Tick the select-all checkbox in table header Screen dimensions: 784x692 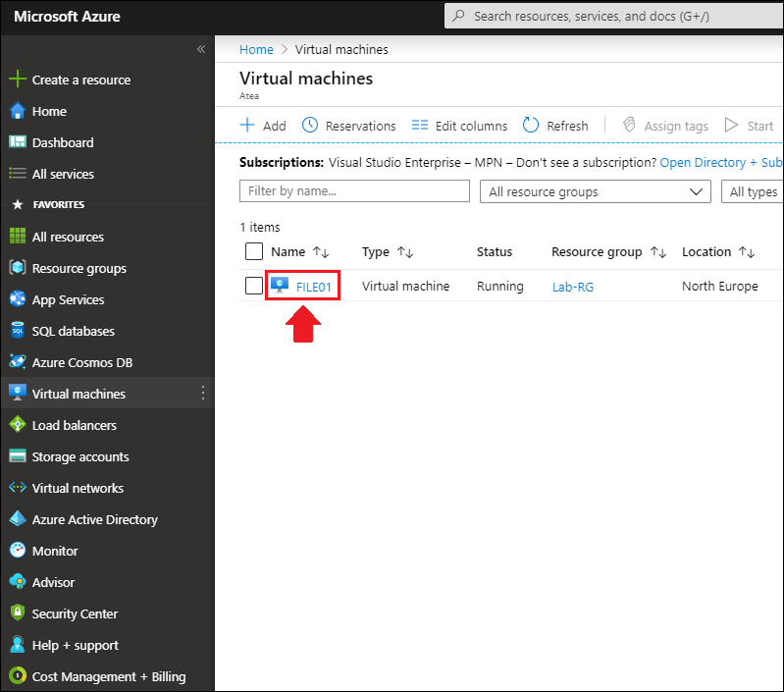(254, 251)
